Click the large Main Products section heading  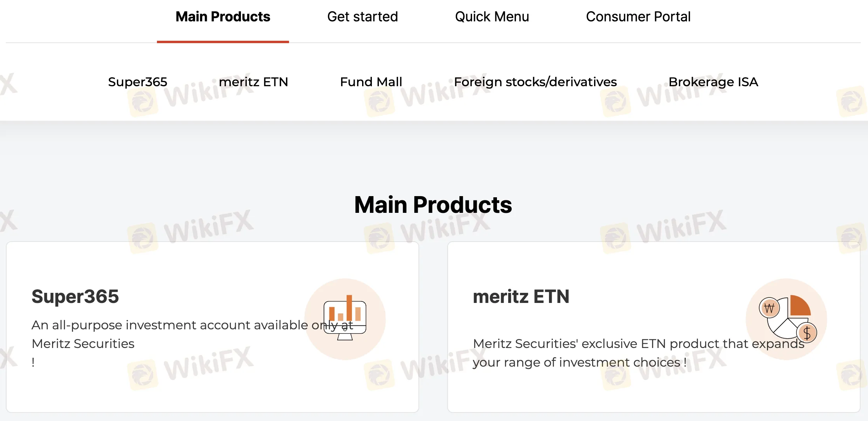pos(433,205)
